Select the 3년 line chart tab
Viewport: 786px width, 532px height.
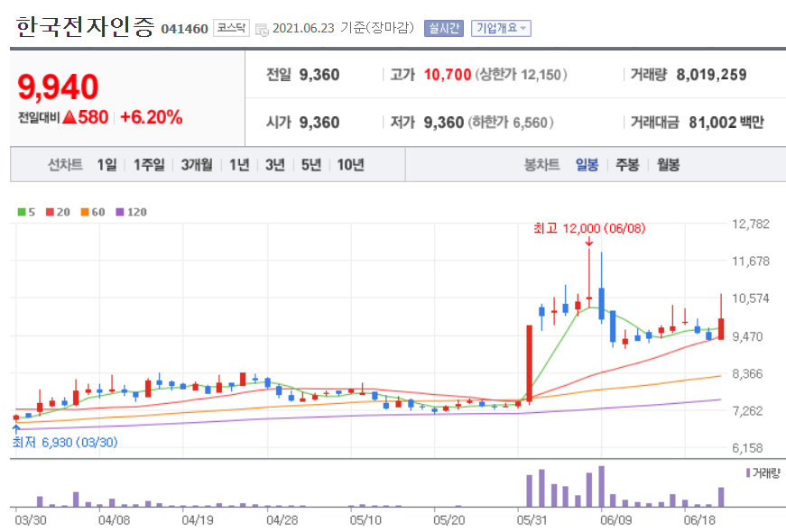[274, 164]
